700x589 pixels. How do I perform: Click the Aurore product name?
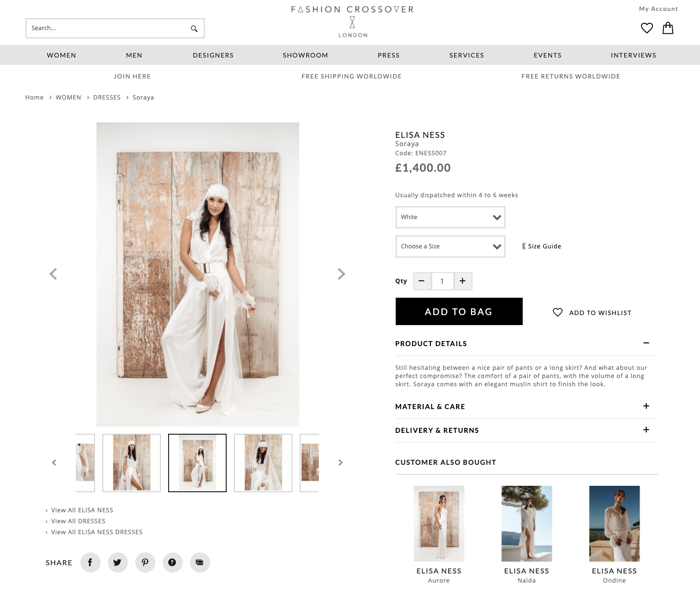pos(439,580)
